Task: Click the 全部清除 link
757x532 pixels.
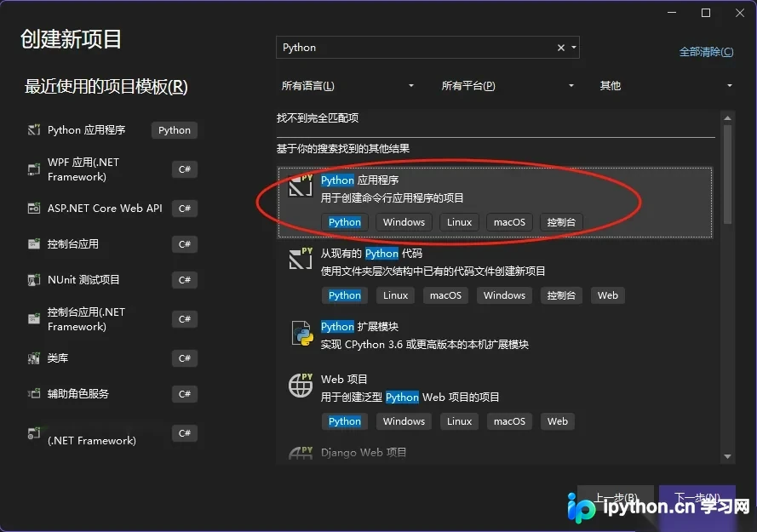Action: pos(706,52)
